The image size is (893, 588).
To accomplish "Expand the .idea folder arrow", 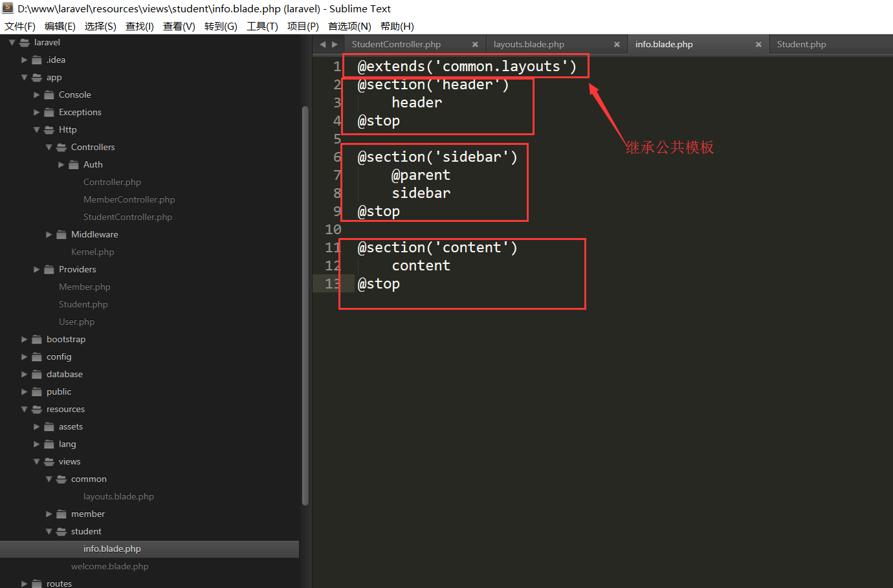I will pos(24,60).
